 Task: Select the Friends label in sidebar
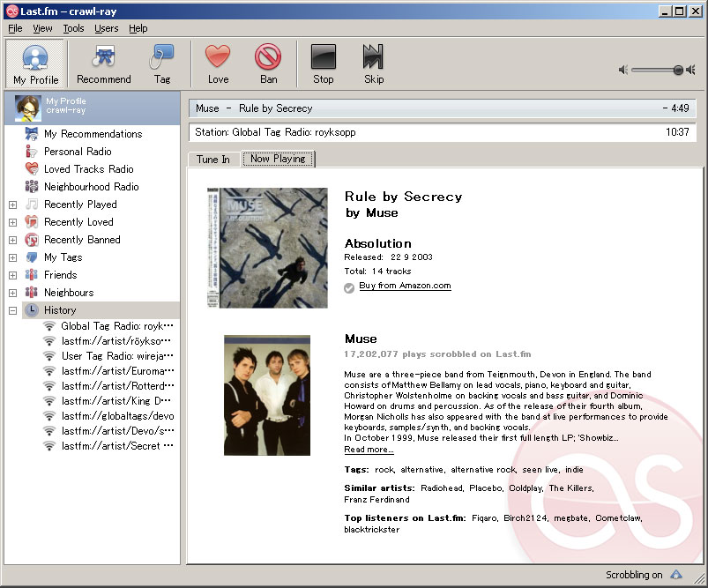pos(61,274)
